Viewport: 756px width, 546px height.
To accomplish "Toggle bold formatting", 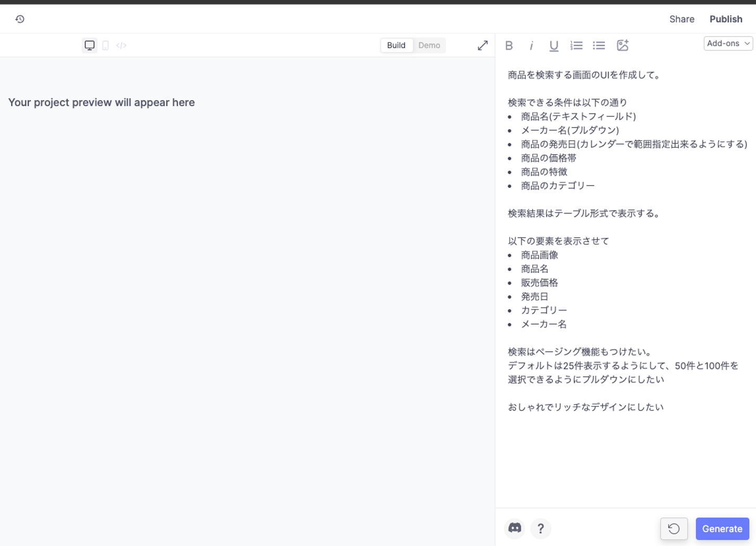I will tap(509, 46).
